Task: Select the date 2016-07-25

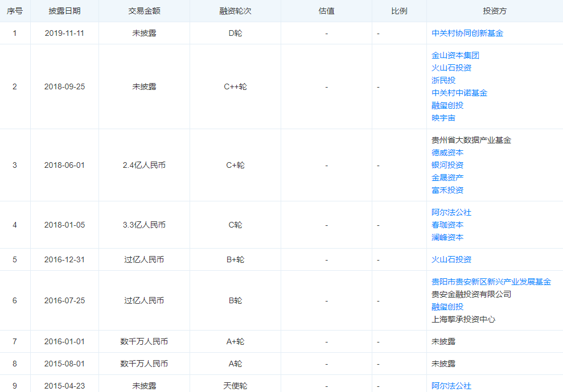Action: coord(65,300)
